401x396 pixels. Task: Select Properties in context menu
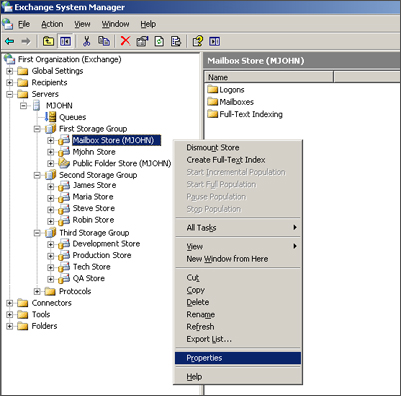tap(238, 358)
